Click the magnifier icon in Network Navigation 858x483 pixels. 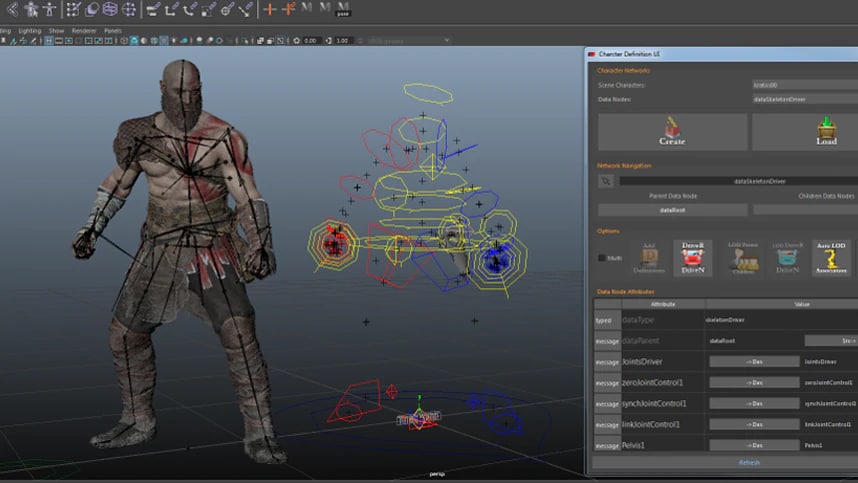[605, 181]
